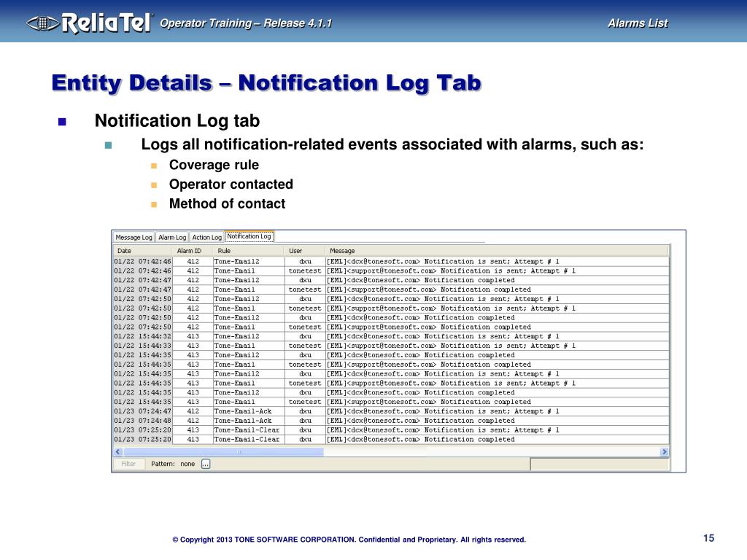Click the User column header
Viewport: 747px width, 560px height.
coord(305,251)
